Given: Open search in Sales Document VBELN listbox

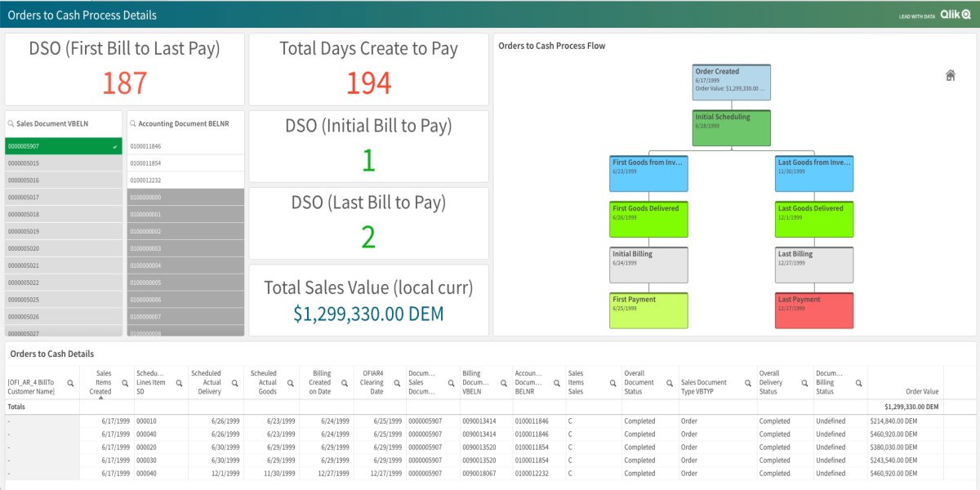Looking at the screenshot, I should [x=11, y=123].
